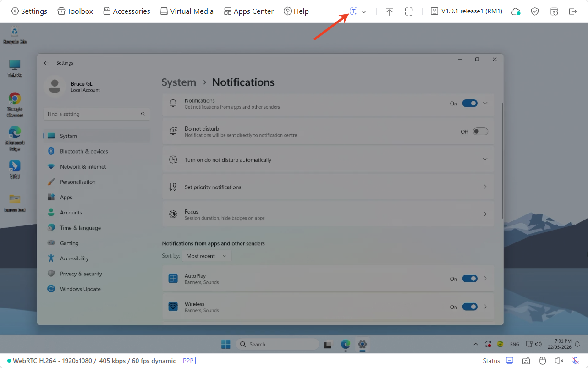
Task: Open the Sort by Most recent dropdown
Action: pyautogui.click(x=207, y=256)
